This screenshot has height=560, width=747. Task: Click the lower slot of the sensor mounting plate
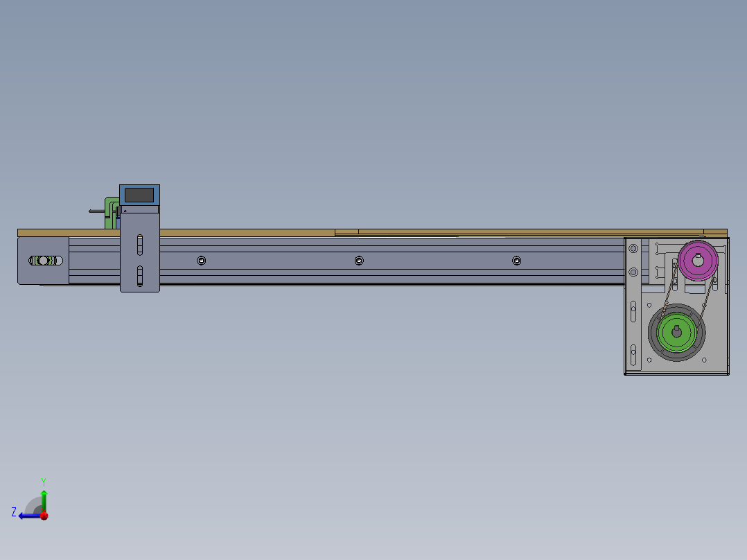[140, 276]
